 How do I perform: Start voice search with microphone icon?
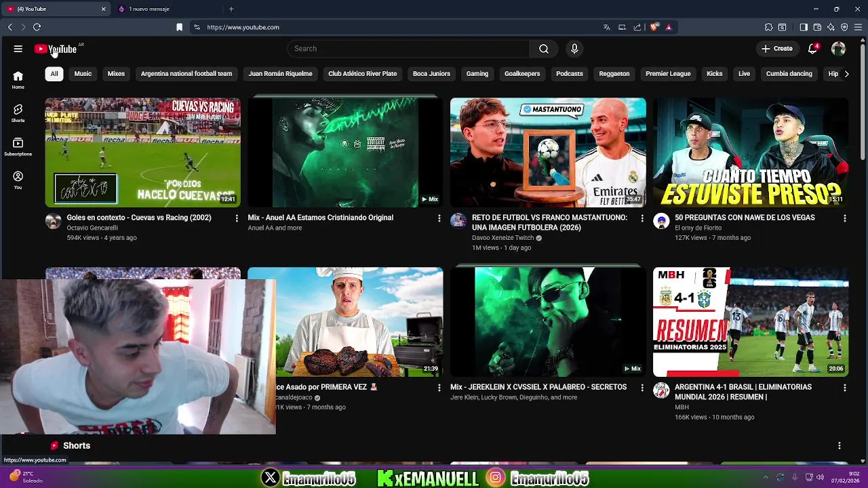tap(574, 49)
